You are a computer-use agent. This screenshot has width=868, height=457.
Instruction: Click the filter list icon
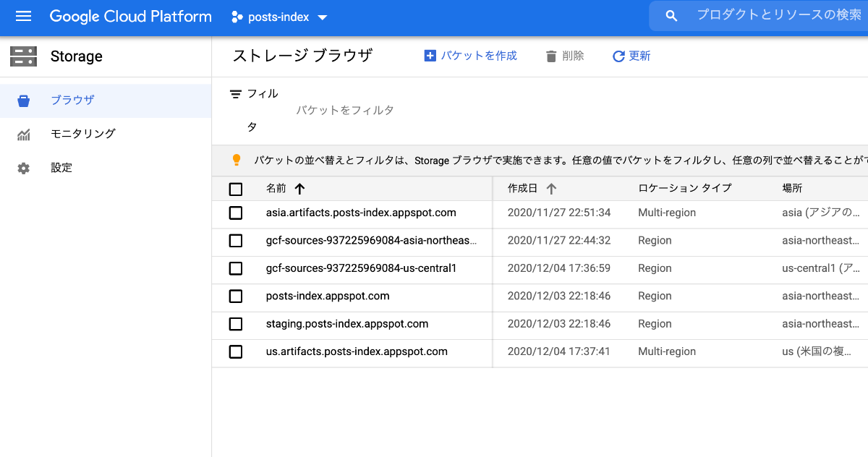coord(235,94)
